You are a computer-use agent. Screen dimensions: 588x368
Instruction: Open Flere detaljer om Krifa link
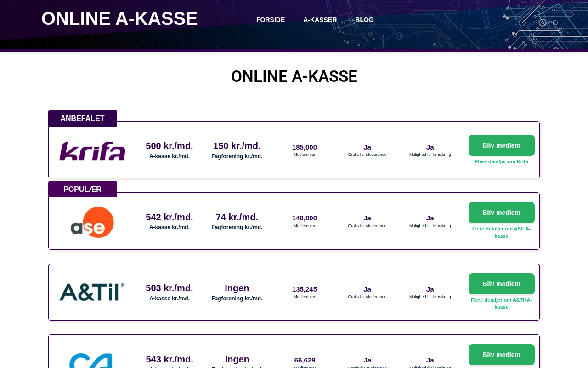tap(501, 161)
